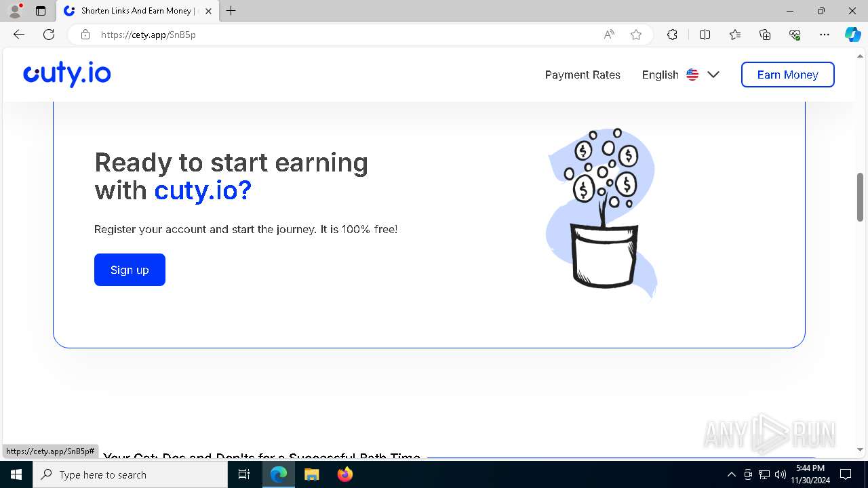Open the taskbar clock and date
Viewport: 868px width, 488px height.
(810, 474)
